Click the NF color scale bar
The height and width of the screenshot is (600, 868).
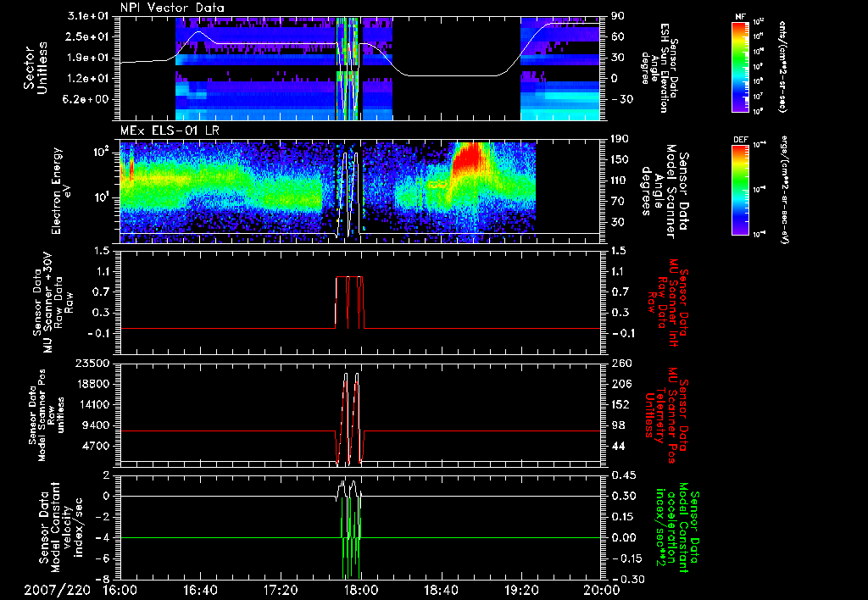click(x=740, y=66)
